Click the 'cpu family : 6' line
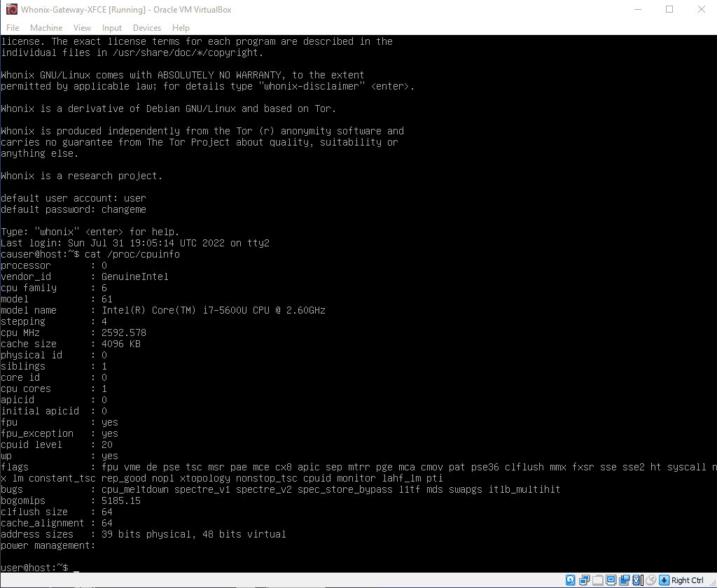Viewport: 717px width, 588px height. [54, 288]
